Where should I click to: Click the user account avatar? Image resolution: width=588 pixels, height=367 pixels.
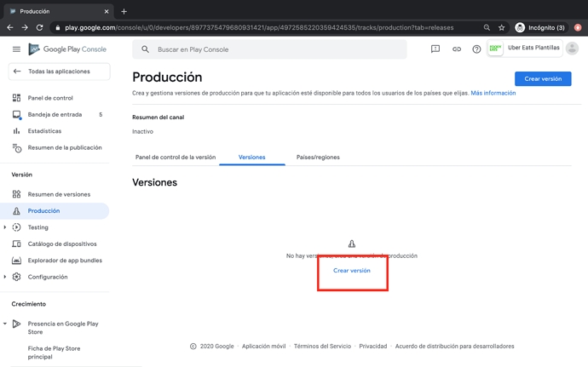572,49
